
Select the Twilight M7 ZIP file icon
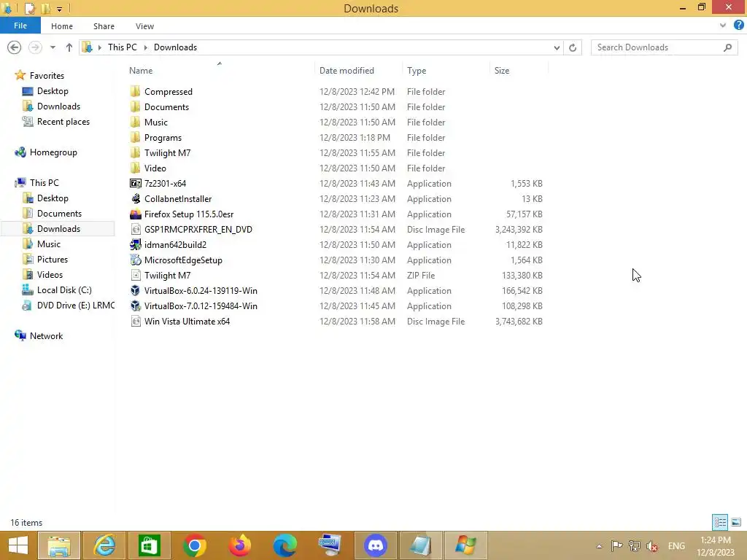pos(135,275)
